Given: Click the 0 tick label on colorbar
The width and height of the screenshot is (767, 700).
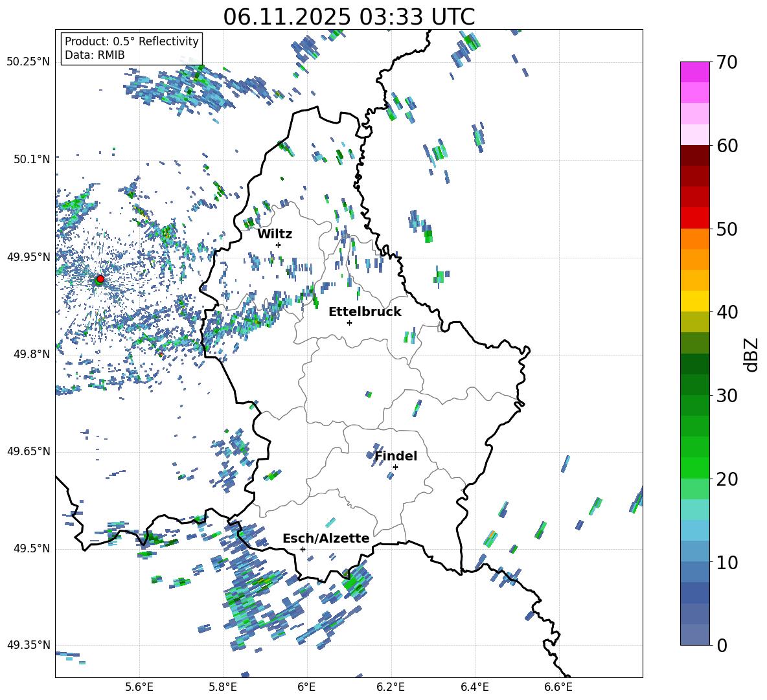Looking at the screenshot, I should click(722, 645).
